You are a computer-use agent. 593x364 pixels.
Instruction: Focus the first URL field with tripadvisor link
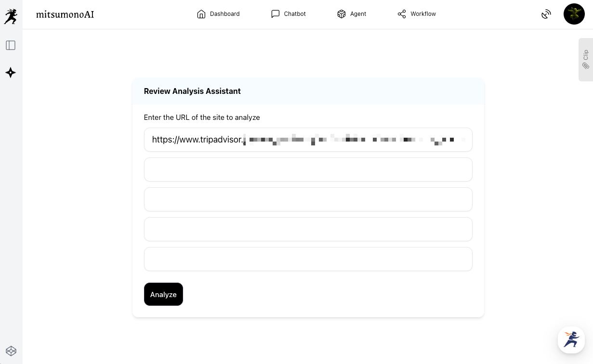point(308,140)
